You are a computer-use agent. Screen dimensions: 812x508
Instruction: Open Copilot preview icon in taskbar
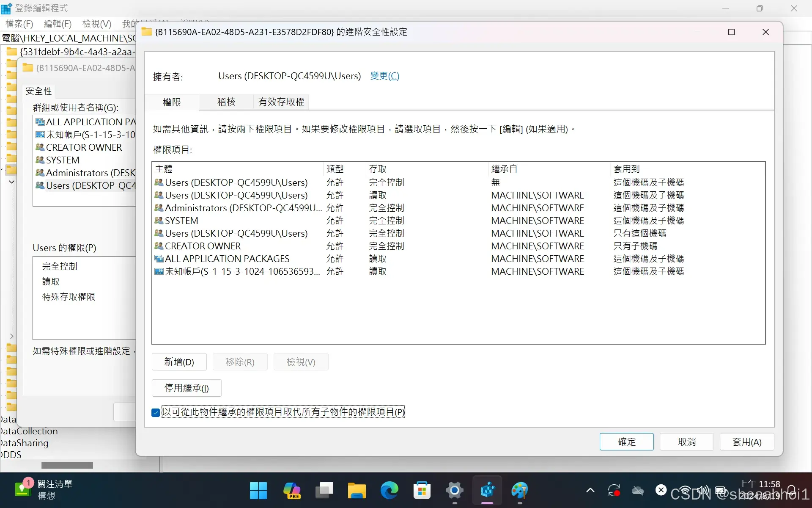(291, 491)
